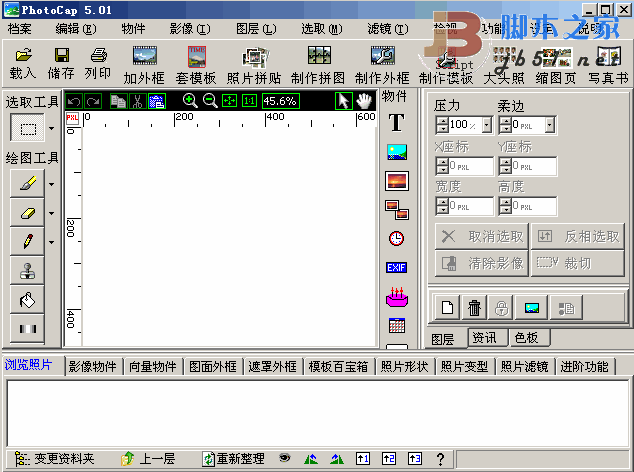This screenshot has width=634, height=472.
Task: Click the clock object icon
Action: (x=396, y=238)
